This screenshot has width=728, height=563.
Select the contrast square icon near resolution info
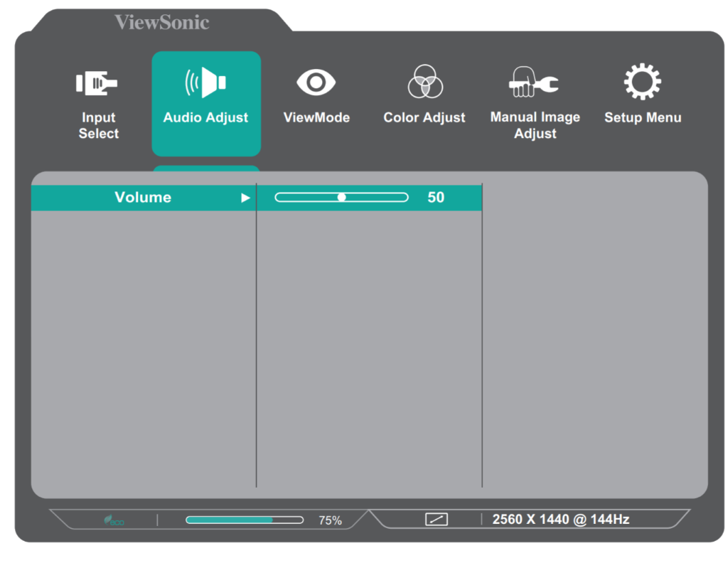tap(436, 519)
